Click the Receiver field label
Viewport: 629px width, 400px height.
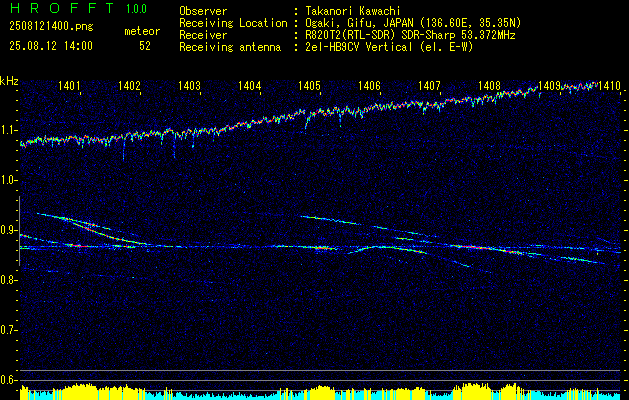coord(203,35)
